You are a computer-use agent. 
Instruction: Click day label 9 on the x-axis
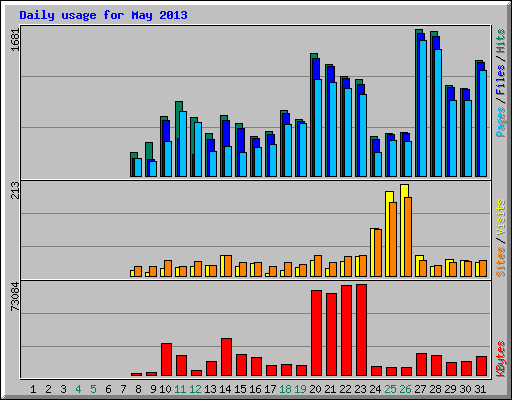[x=153, y=389]
